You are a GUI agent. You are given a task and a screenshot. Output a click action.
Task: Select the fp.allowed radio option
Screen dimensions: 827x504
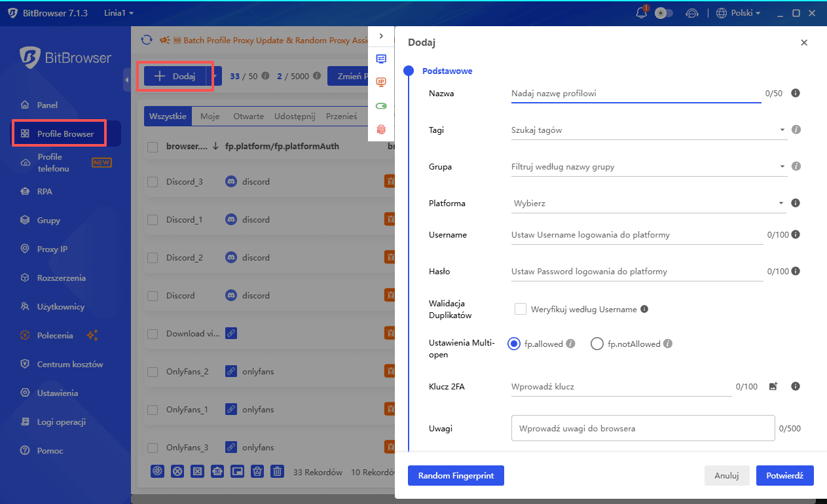[x=514, y=344]
